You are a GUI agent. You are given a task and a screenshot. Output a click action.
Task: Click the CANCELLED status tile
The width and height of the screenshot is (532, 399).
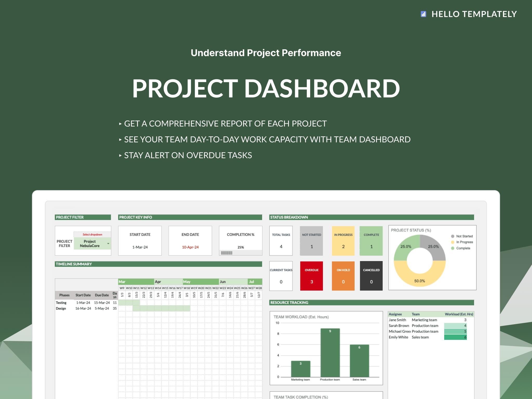tap(371, 276)
